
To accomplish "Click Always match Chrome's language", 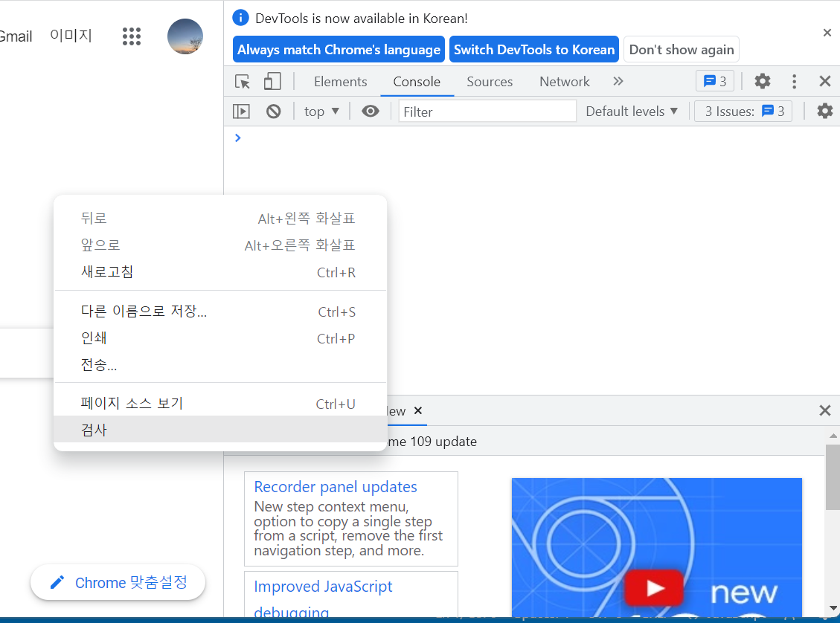I will point(339,49).
